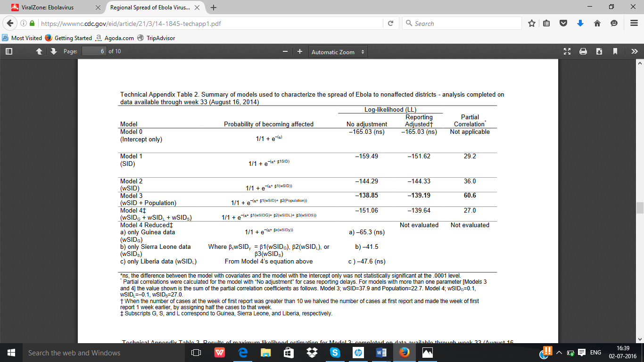Open the Firefox Downloads panel
This screenshot has width=644, height=362.
point(580,23)
